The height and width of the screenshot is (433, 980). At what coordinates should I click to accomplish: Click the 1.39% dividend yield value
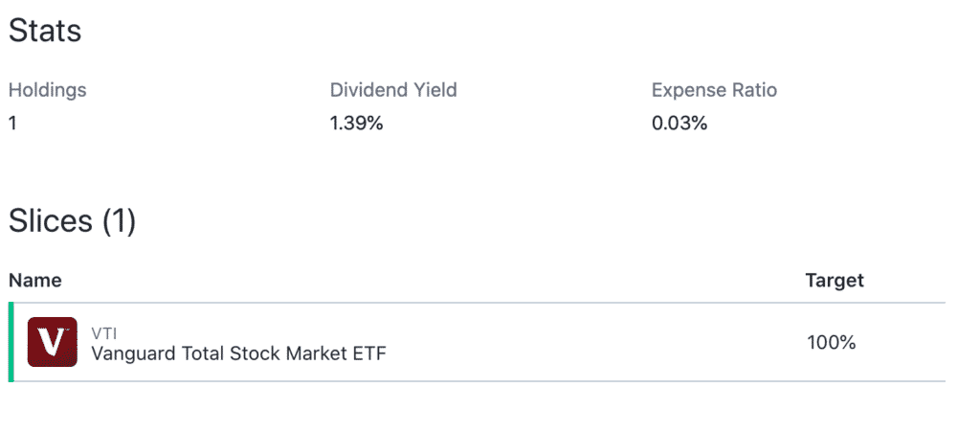[x=356, y=124]
